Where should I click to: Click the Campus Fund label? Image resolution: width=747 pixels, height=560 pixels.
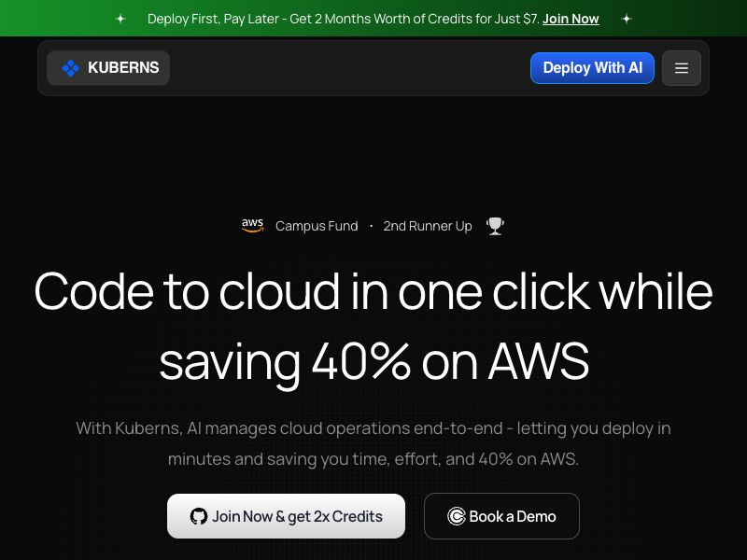317,226
